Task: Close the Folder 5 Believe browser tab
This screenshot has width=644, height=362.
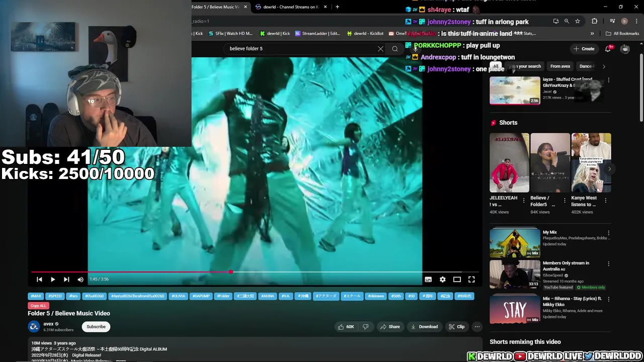Action: coord(246,7)
